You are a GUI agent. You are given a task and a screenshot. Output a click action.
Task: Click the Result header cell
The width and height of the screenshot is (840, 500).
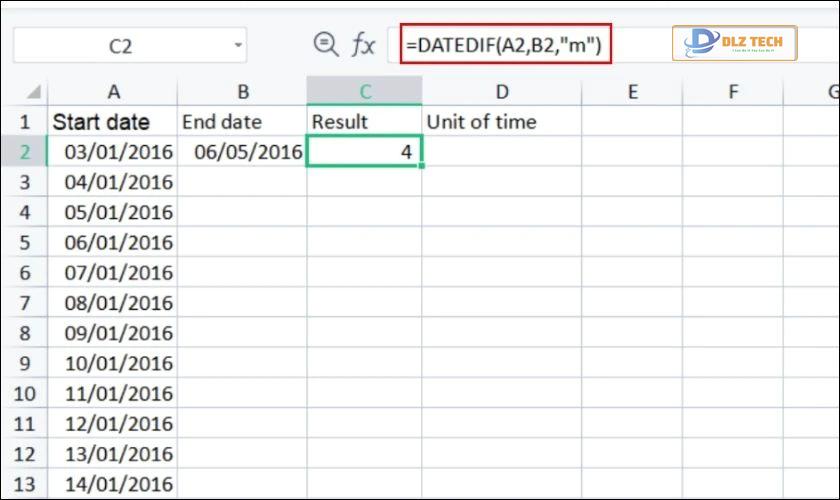[x=364, y=122]
